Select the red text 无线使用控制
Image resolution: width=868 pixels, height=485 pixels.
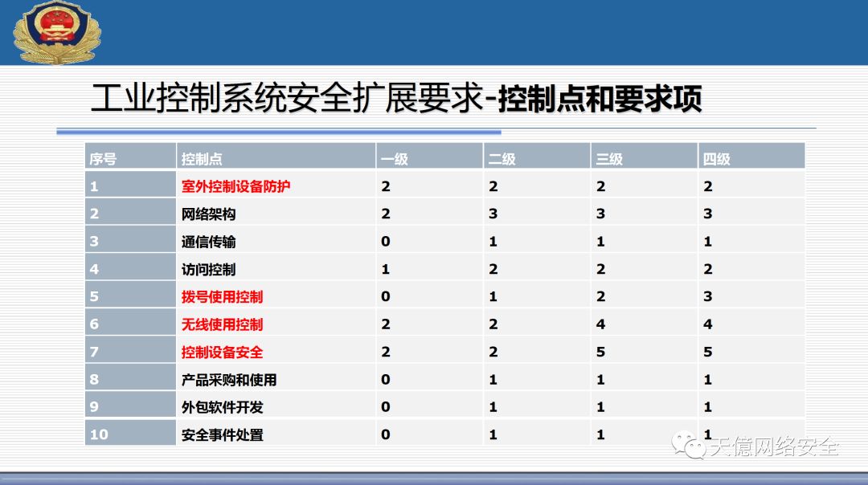pyautogui.click(x=222, y=324)
